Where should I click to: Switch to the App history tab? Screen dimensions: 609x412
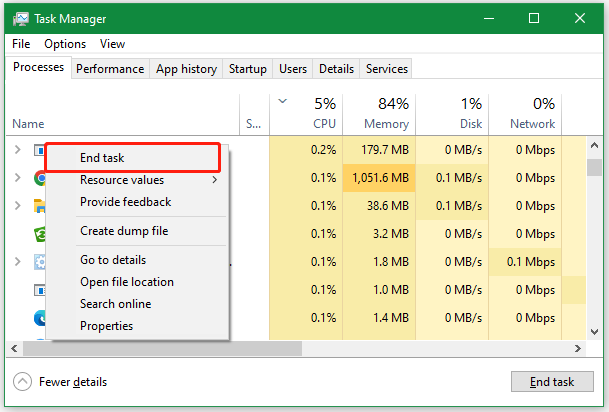(x=186, y=69)
